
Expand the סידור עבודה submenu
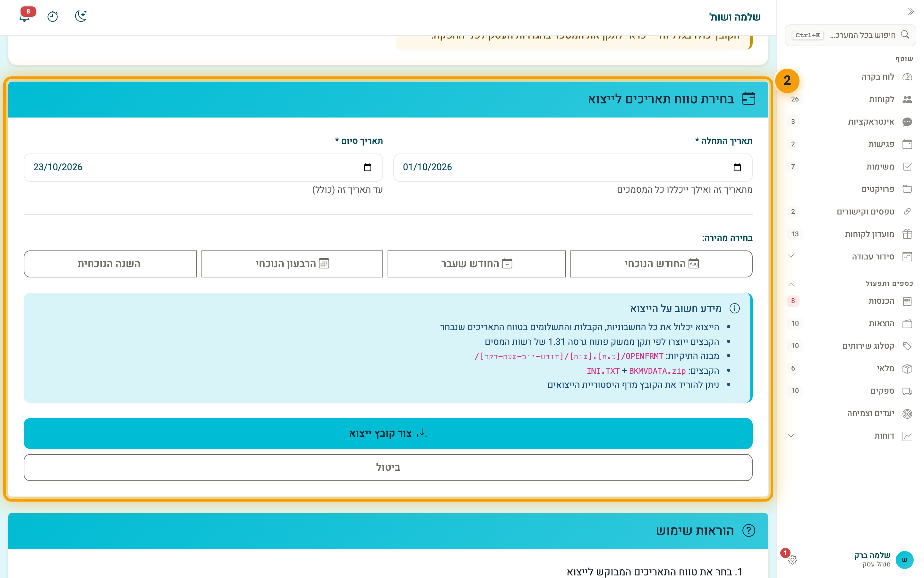[791, 256]
